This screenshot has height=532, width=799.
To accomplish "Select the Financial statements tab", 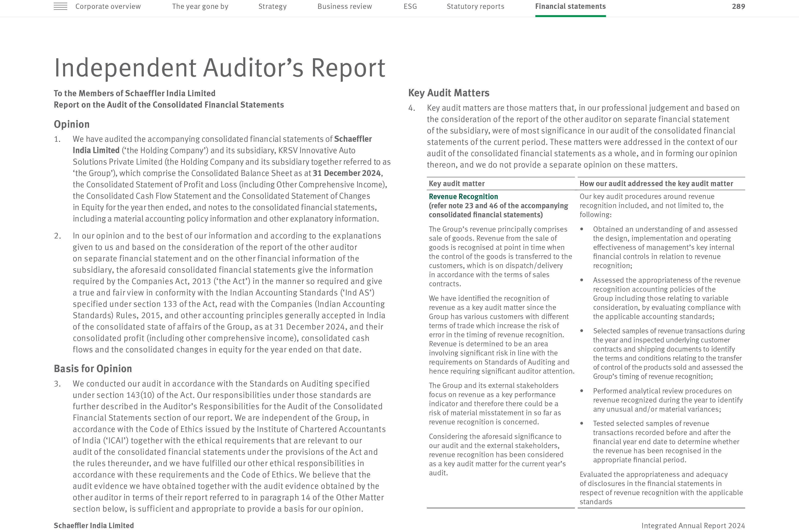I will 570,6.
